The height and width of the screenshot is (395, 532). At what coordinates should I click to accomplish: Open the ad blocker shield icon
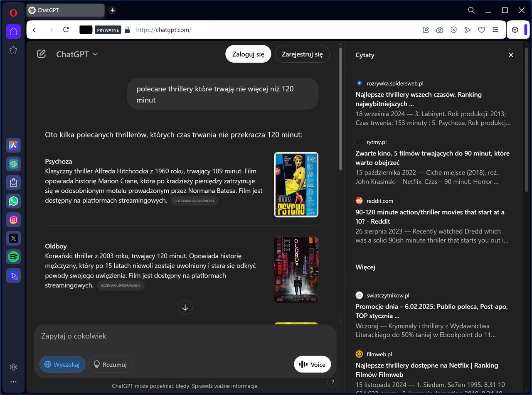453,30
